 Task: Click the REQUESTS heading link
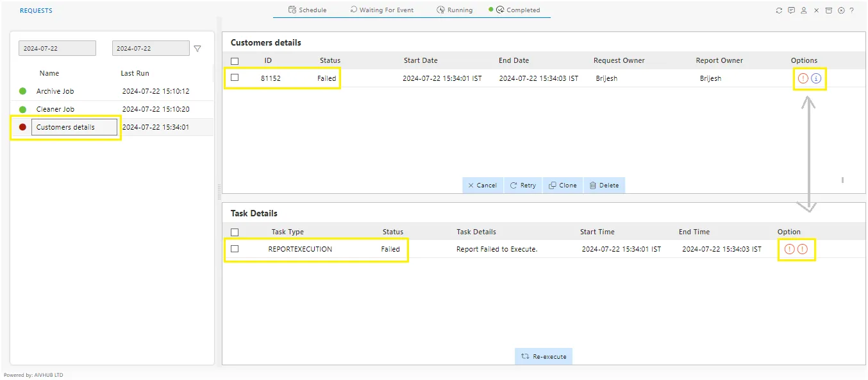coord(36,10)
